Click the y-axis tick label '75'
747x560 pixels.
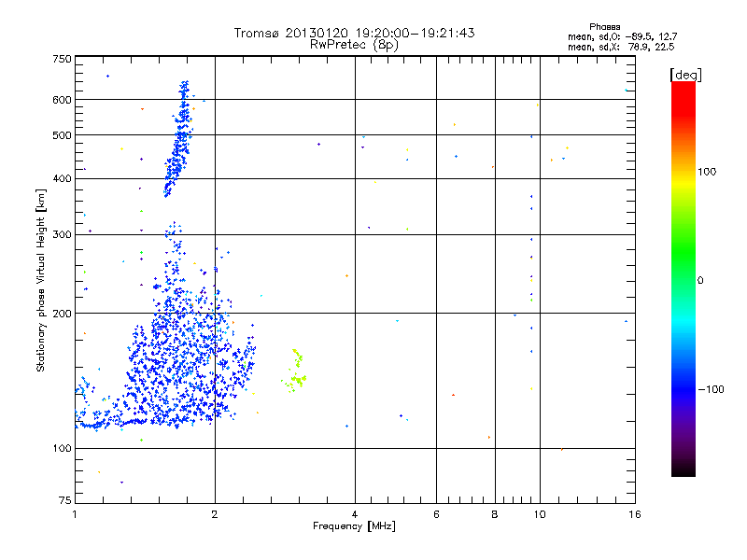click(x=65, y=500)
